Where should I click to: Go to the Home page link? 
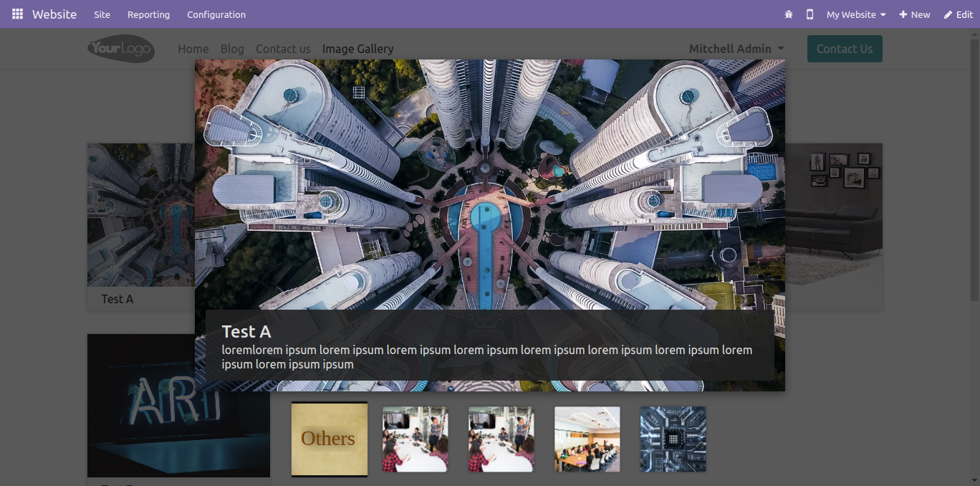(x=193, y=49)
